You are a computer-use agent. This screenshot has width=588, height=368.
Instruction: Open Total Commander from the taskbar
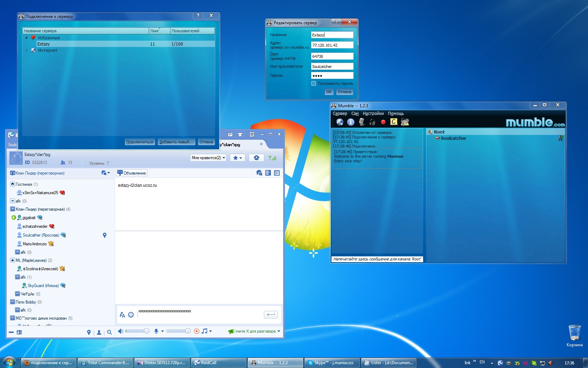(105, 363)
